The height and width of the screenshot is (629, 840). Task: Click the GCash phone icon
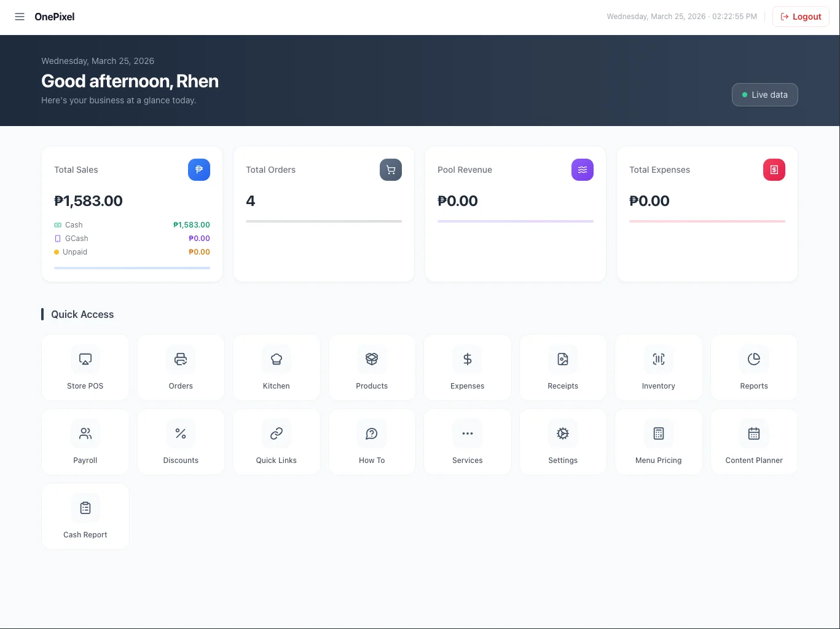coord(58,239)
